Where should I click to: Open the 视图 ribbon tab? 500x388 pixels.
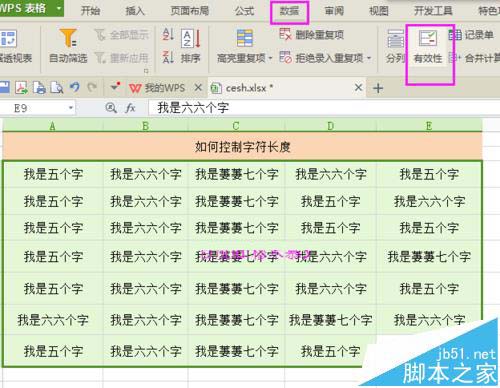[x=379, y=11]
